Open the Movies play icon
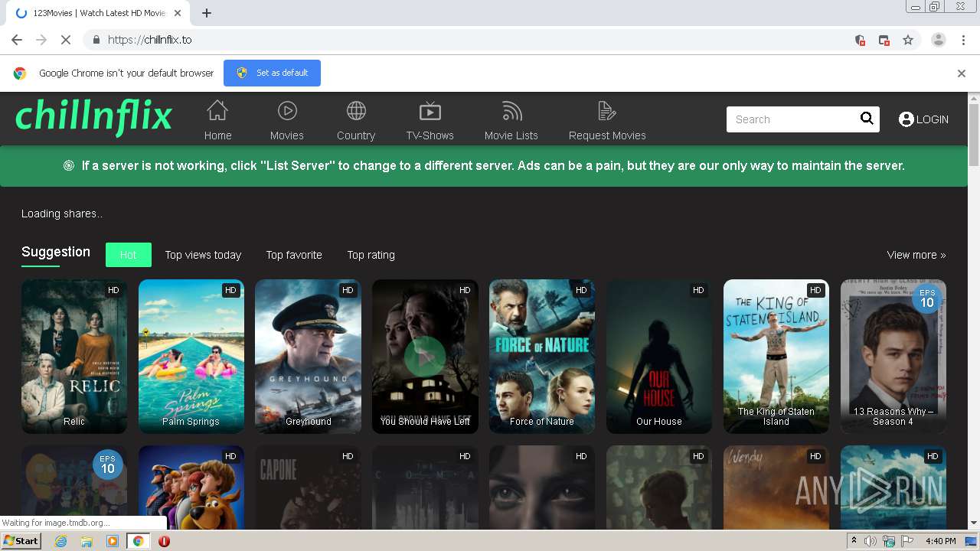 tap(287, 111)
